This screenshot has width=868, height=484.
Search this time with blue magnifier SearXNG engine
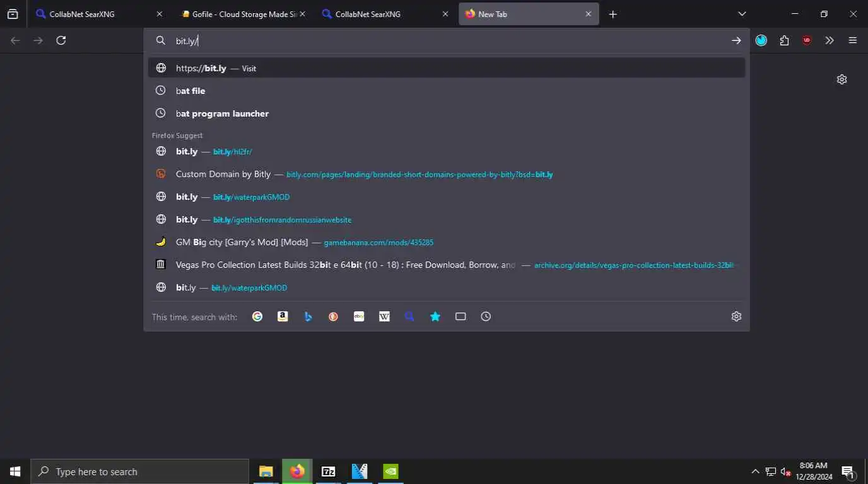pyautogui.click(x=409, y=316)
